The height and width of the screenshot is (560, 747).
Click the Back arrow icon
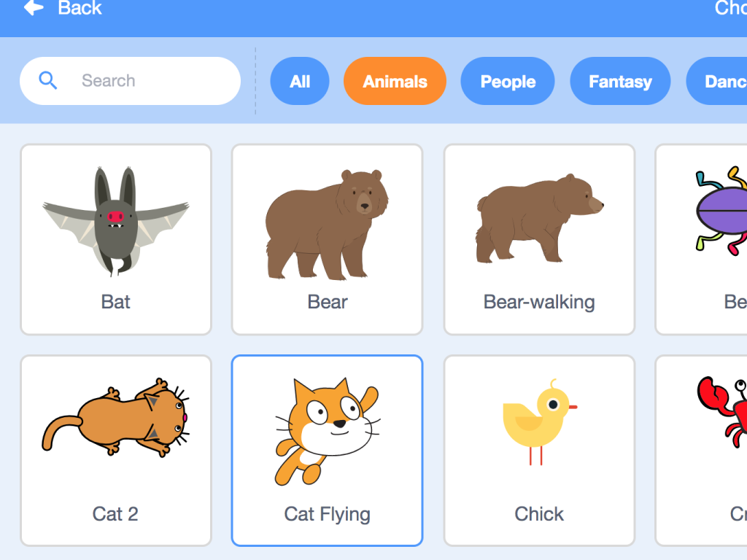tap(34, 7)
